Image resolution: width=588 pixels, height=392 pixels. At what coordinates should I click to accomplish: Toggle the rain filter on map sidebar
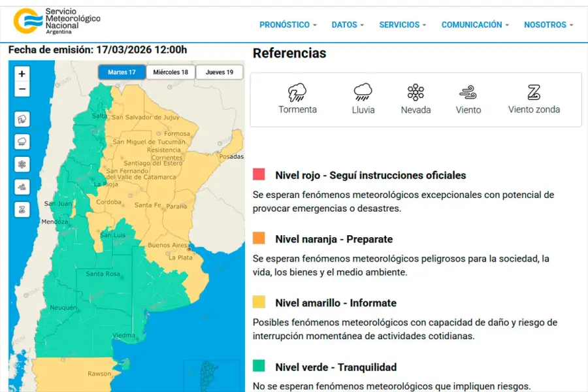coord(22,142)
